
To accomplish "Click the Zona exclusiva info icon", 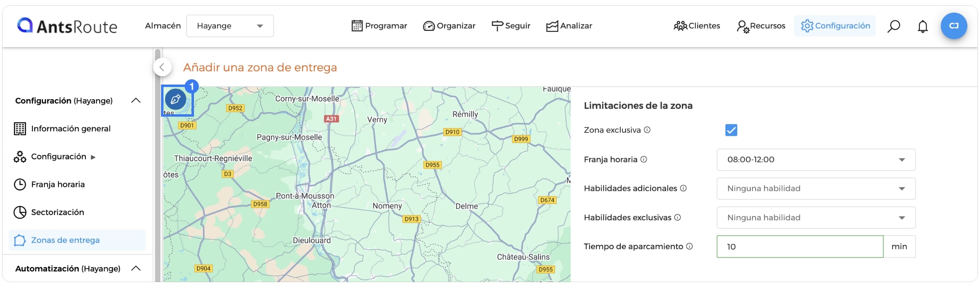I will [x=647, y=130].
